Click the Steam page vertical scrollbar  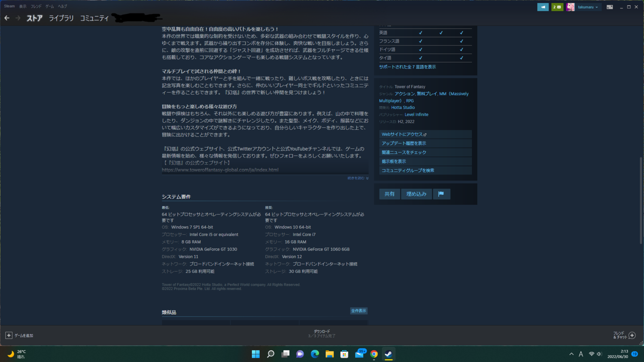[x=641, y=201]
